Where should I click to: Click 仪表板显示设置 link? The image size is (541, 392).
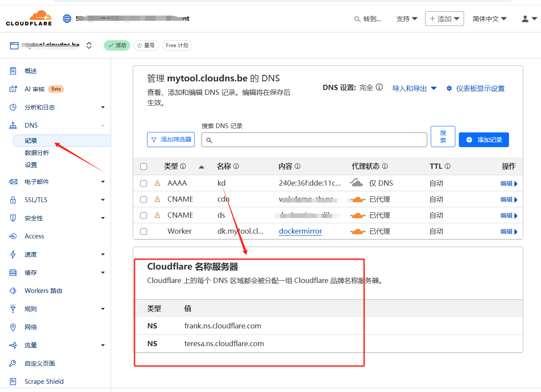pyautogui.click(x=480, y=88)
